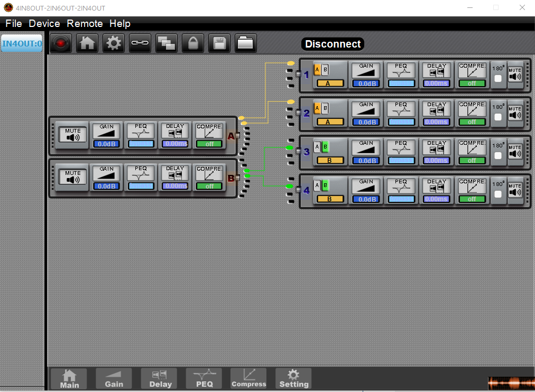Click the 0.0dB gain value of input A
Viewport: 535px width, 392px height.
pyautogui.click(x=106, y=144)
